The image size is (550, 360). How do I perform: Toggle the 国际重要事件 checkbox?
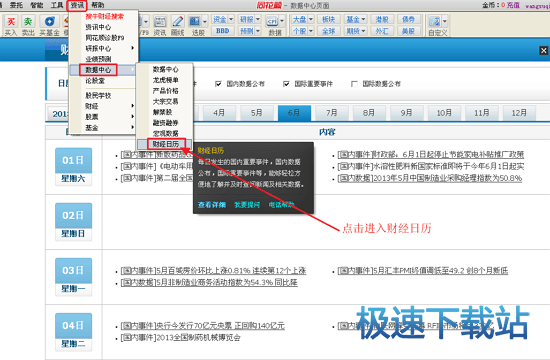(x=286, y=84)
